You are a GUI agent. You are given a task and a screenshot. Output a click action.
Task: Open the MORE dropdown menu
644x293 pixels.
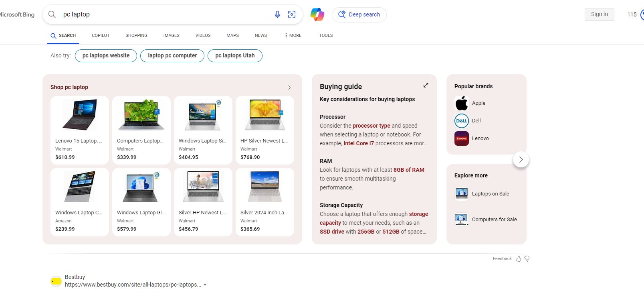click(293, 35)
